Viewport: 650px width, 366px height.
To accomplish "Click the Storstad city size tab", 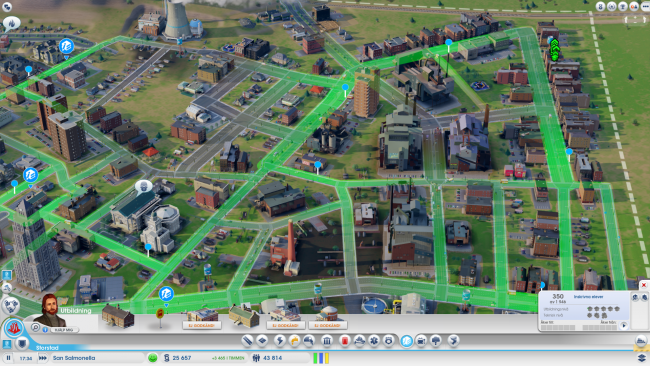I will coord(47,348).
